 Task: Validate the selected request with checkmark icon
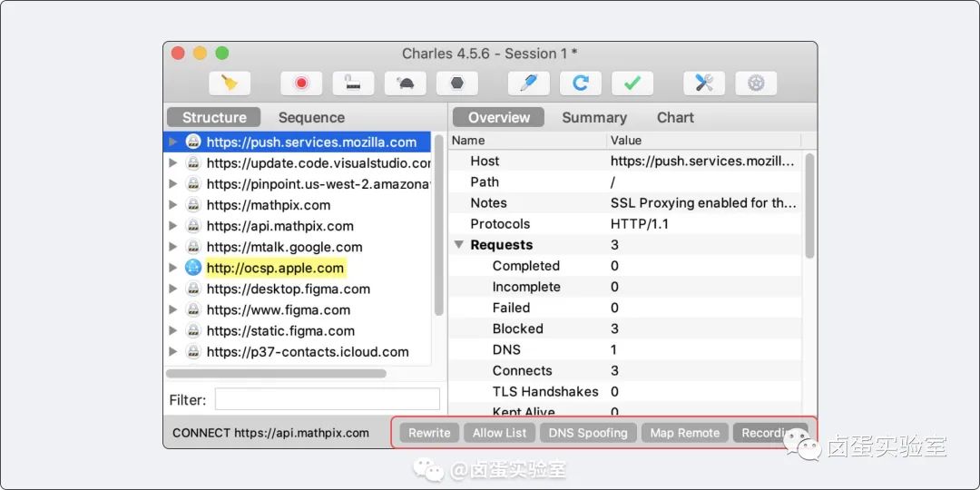[x=632, y=83]
